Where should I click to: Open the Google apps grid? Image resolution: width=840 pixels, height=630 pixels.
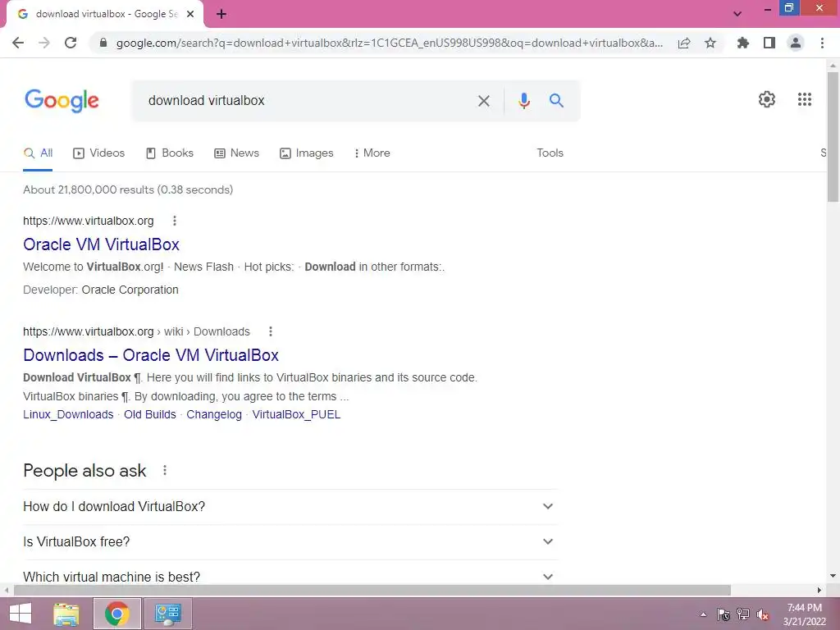tap(805, 99)
